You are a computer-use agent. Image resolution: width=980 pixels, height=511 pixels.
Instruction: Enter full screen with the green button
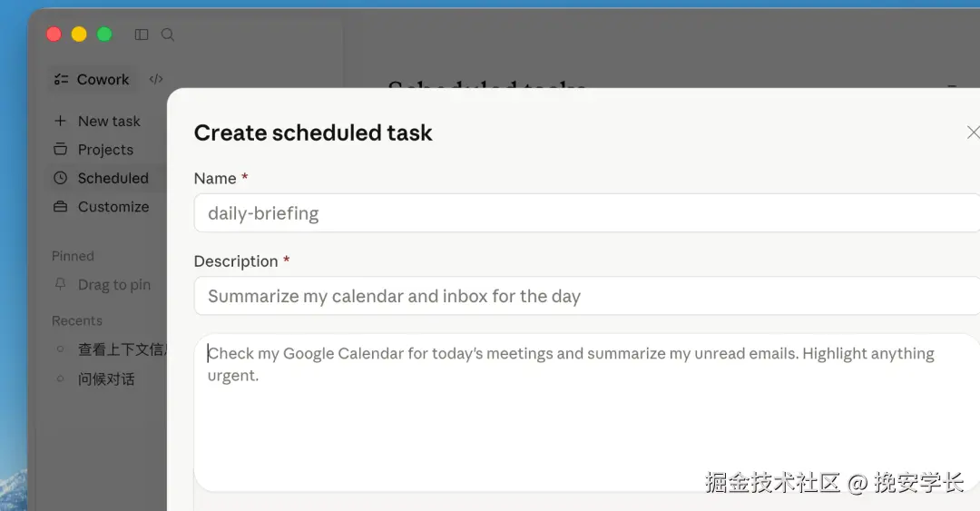click(104, 34)
